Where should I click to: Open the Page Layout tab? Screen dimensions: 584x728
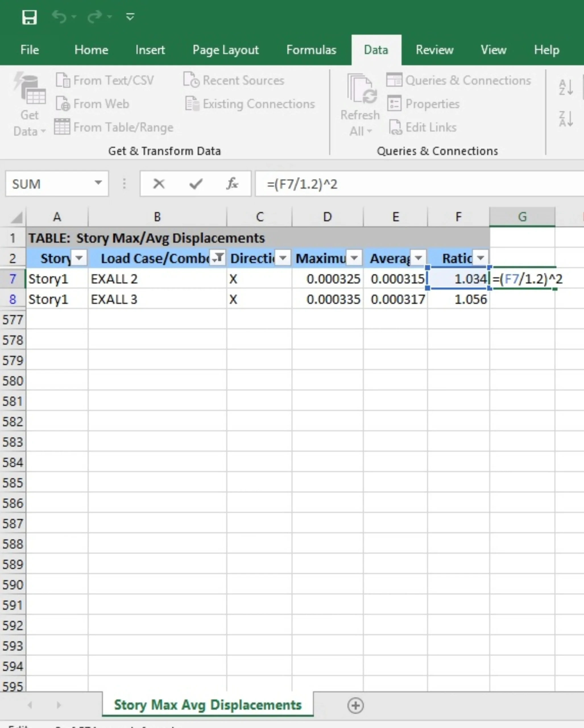click(225, 50)
